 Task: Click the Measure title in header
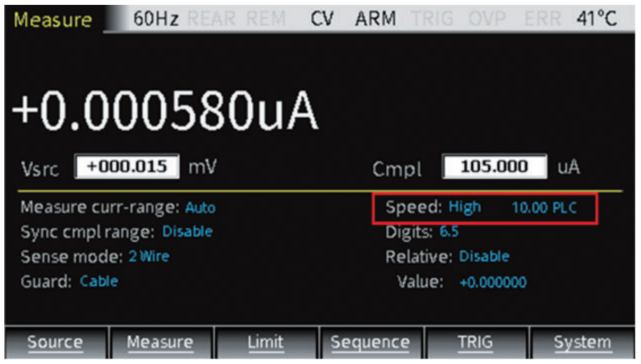(x=53, y=20)
